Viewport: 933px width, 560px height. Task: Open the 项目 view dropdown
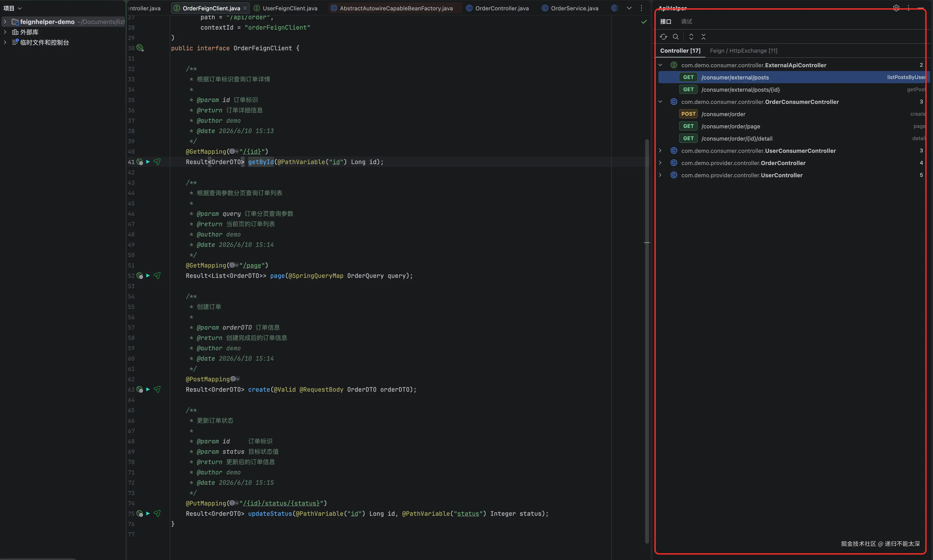pos(12,8)
